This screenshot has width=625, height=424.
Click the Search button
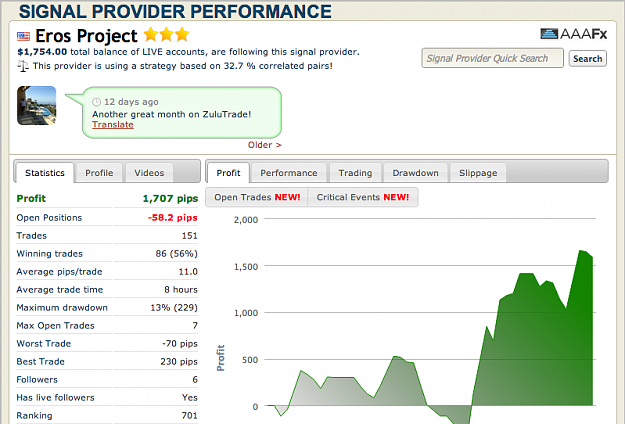[588, 59]
